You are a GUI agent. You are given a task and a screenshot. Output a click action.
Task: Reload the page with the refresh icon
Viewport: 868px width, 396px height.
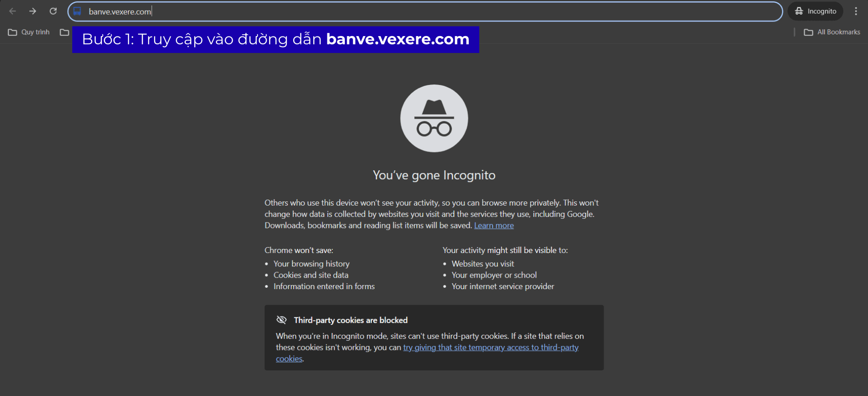coord(53,11)
